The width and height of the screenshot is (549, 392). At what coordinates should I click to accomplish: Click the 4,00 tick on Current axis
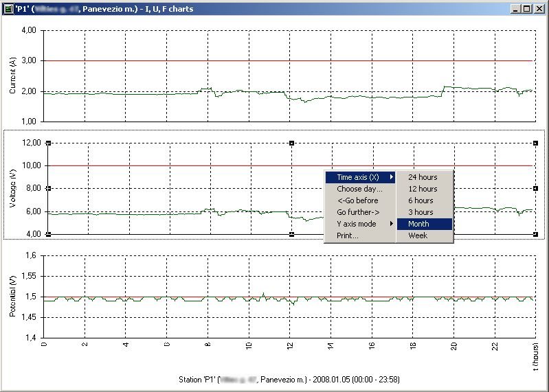(29, 30)
